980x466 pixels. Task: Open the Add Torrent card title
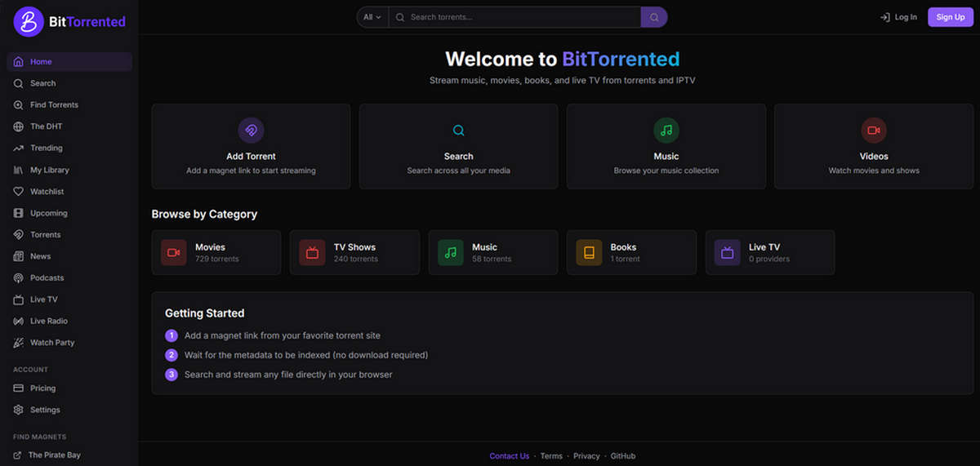[x=251, y=156]
